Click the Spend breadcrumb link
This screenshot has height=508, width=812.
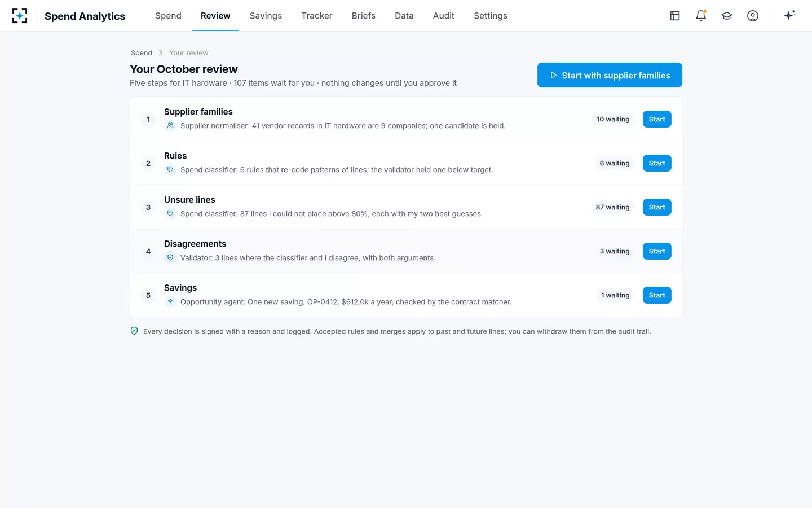[142, 53]
